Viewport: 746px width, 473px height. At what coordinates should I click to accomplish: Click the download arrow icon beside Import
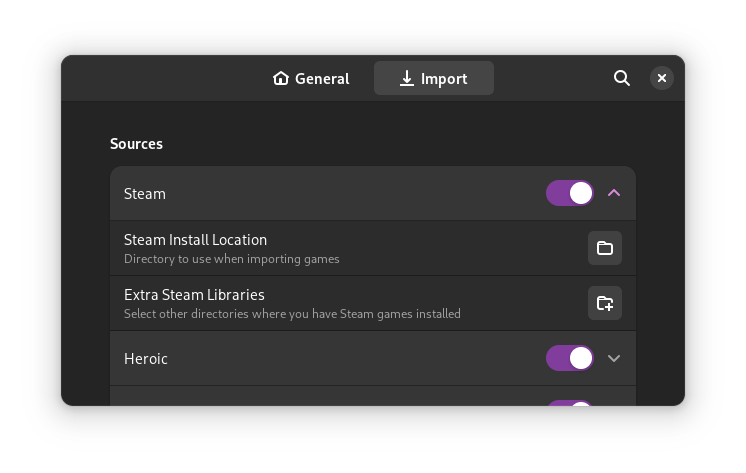point(407,78)
